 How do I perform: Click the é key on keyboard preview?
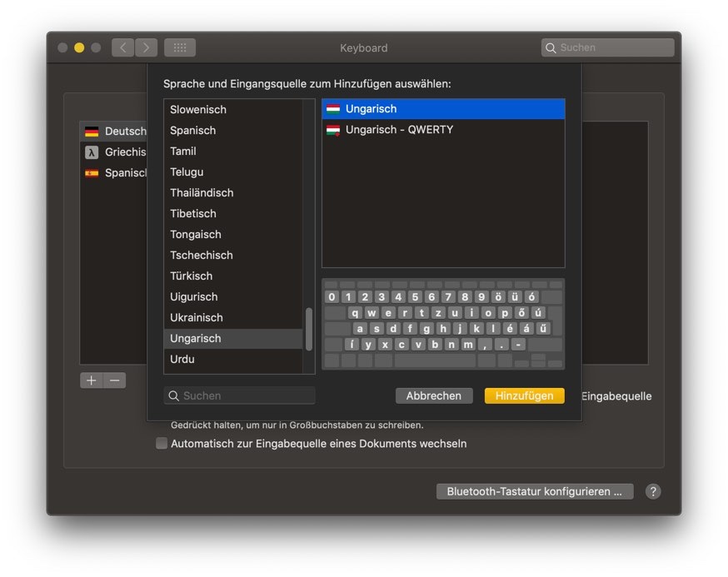pos(510,329)
